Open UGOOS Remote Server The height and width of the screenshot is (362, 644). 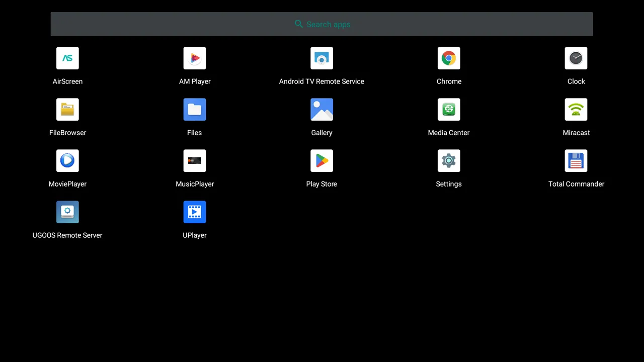pyautogui.click(x=67, y=212)
